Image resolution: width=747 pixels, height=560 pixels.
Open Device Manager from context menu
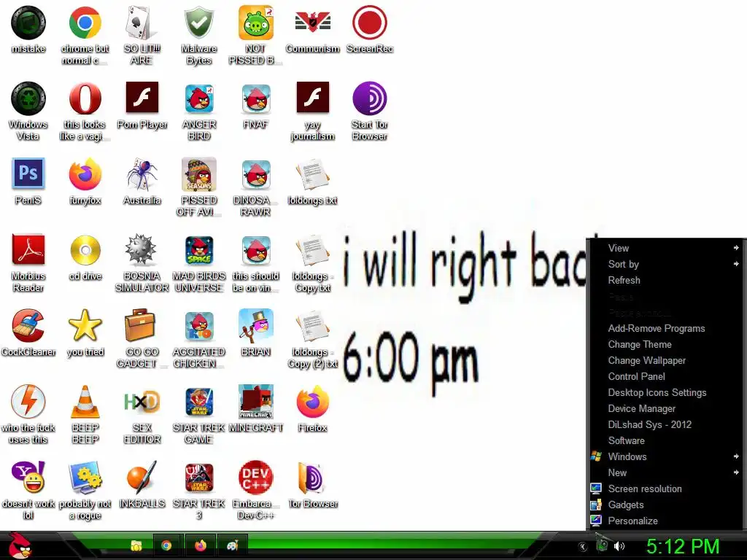pyautogui.click(x=665, y=408)
